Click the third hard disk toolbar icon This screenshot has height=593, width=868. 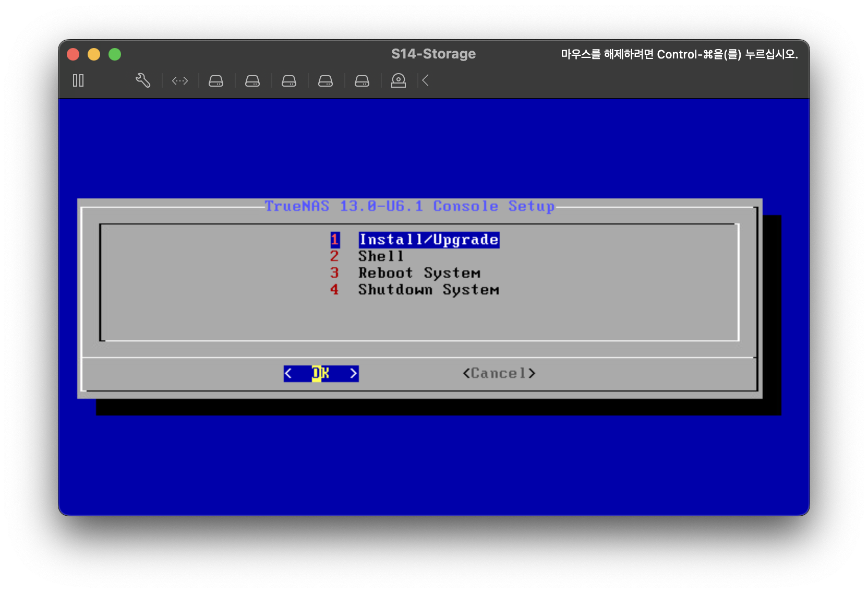(x=289, y=81)
